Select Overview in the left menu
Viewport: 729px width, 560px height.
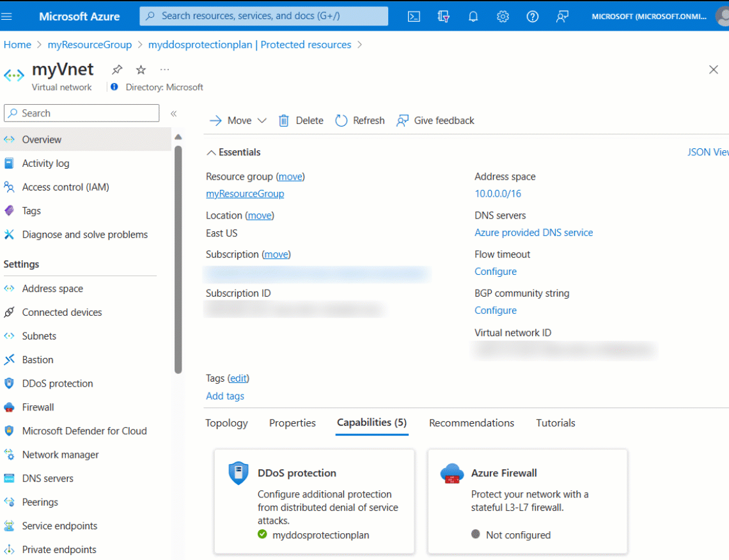coord(86,139)
